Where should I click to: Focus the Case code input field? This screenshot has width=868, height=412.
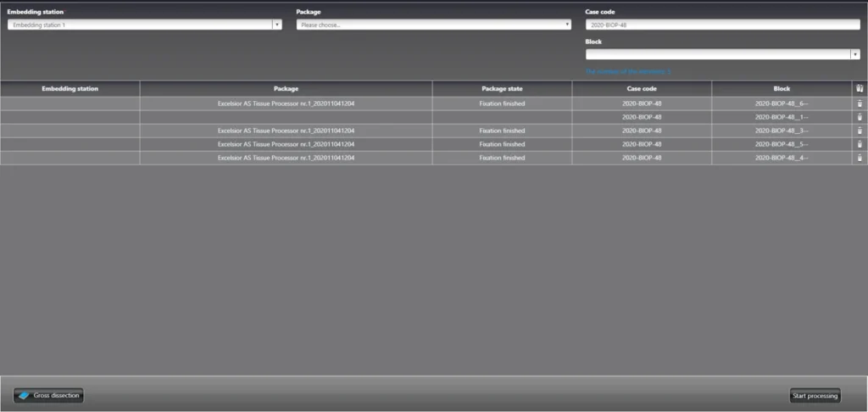tap(722, 25)
